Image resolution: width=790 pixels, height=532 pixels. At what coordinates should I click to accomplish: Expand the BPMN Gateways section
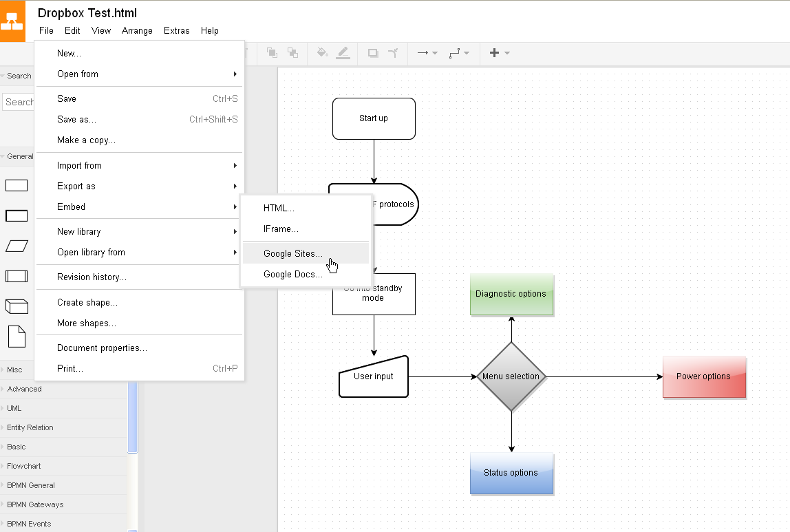pyautogui.click(x=63, y=504)
